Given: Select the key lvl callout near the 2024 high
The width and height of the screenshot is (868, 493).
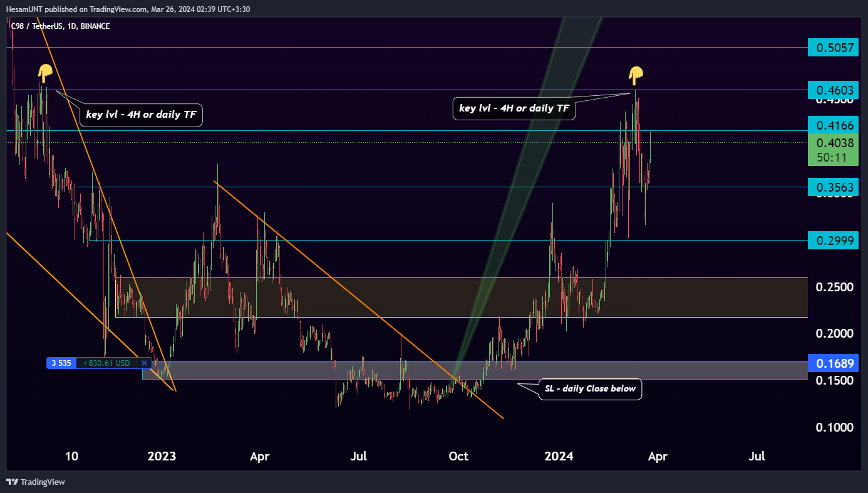Looking at the screenshot, I should click(514, 108).
